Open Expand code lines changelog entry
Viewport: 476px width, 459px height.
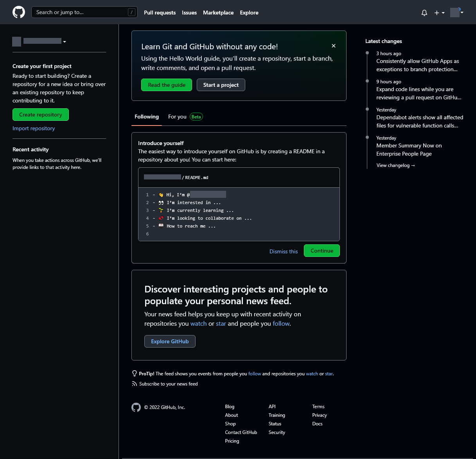click(x=419, y=93)
